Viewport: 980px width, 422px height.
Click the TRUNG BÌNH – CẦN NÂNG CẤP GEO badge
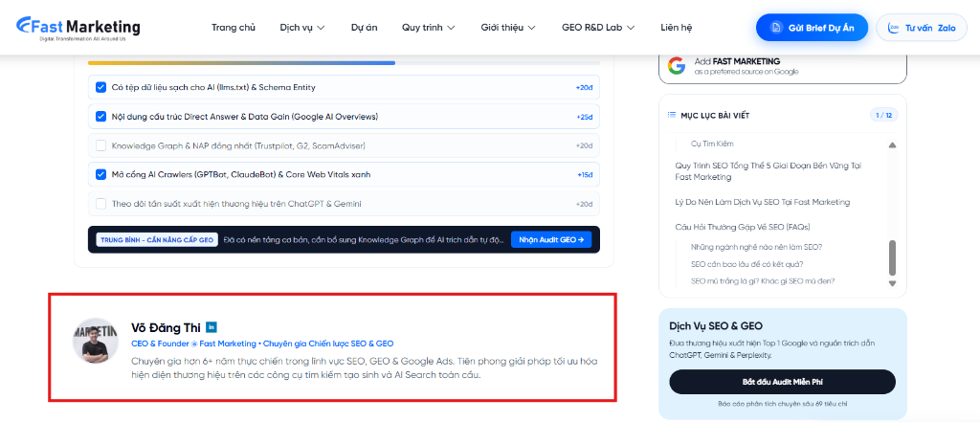pyautogui.click(x=157, y=239)
